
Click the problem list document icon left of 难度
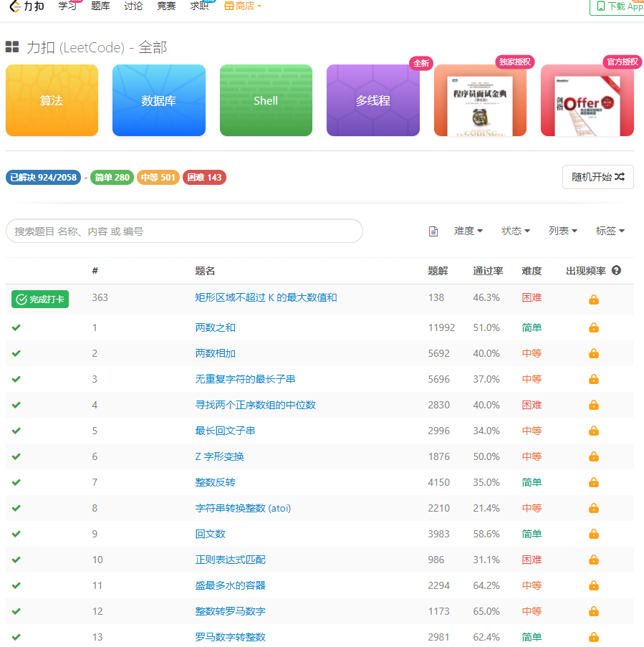[433, 231]
